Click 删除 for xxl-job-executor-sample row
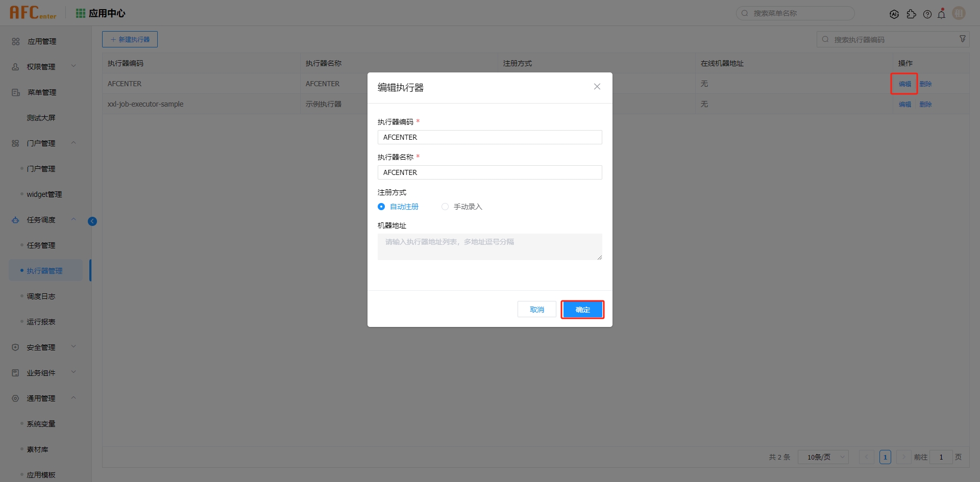 click(x=925, y=104)
